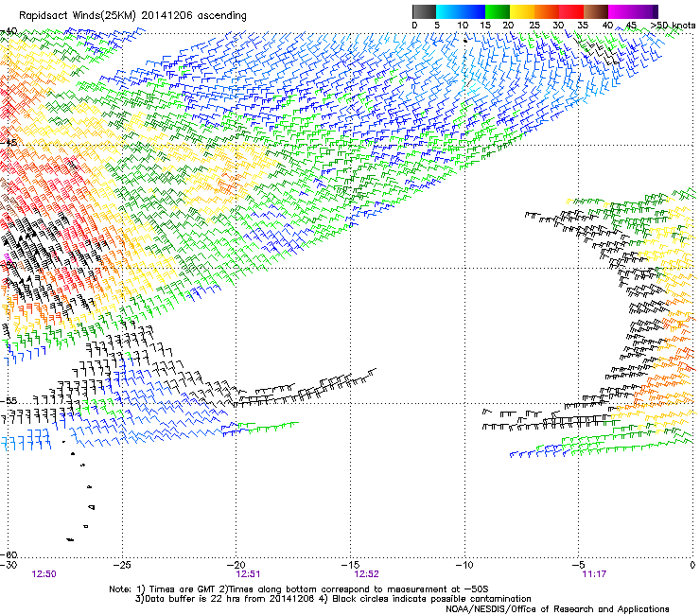Click the '-40' latitude label at top left
Screen dimensions: 700x615
pos(9,31)
